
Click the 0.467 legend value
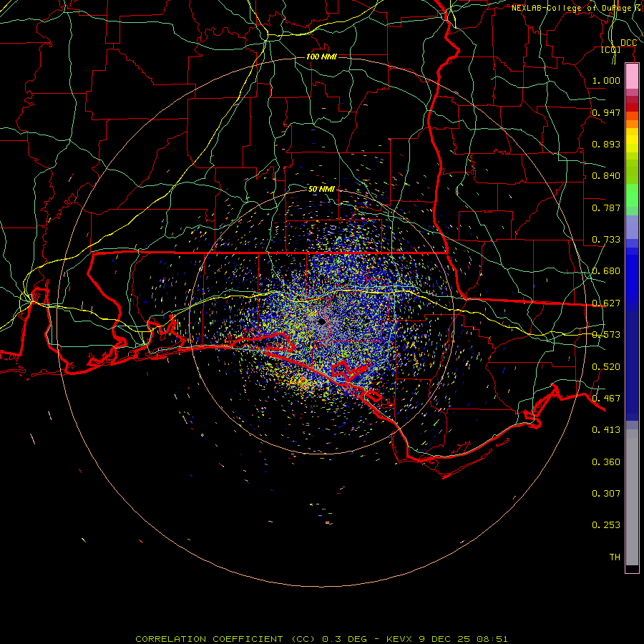(606, 398)
